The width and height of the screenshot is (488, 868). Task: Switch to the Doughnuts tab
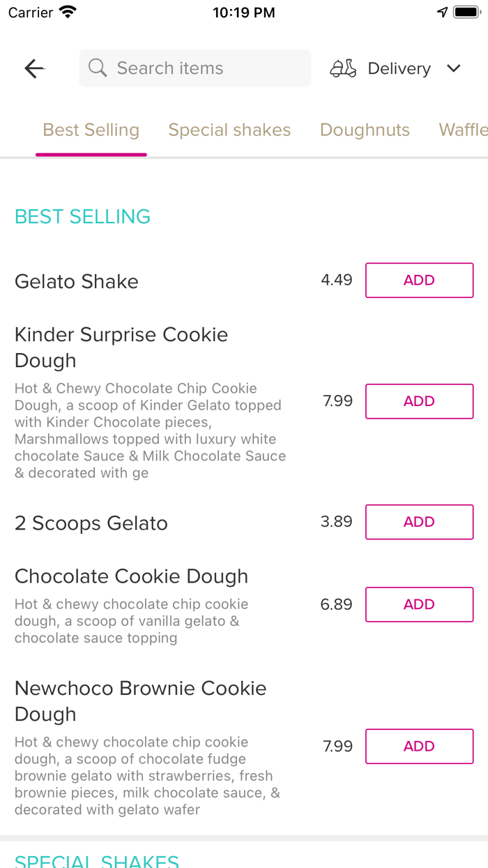click(365, 129)
